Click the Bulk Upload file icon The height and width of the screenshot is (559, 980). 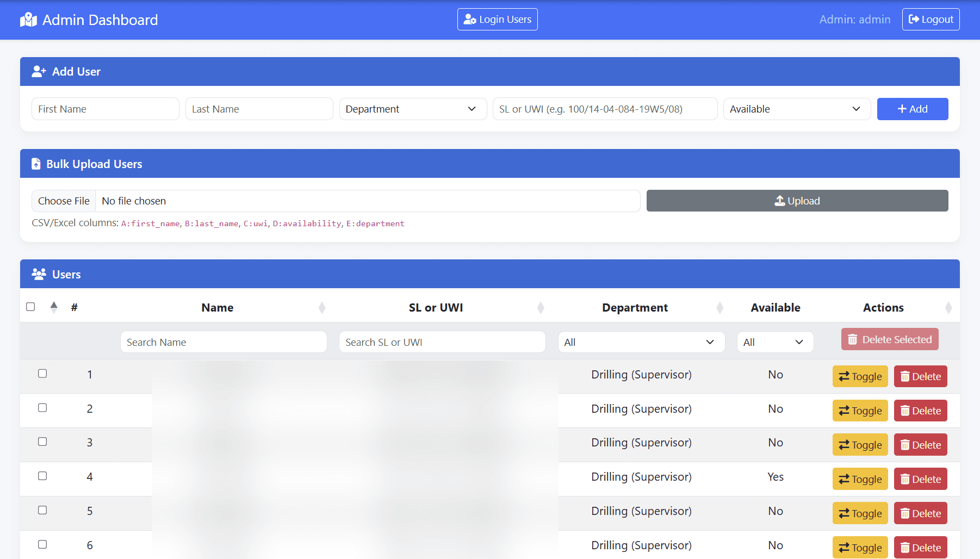(x=36, y=163)
